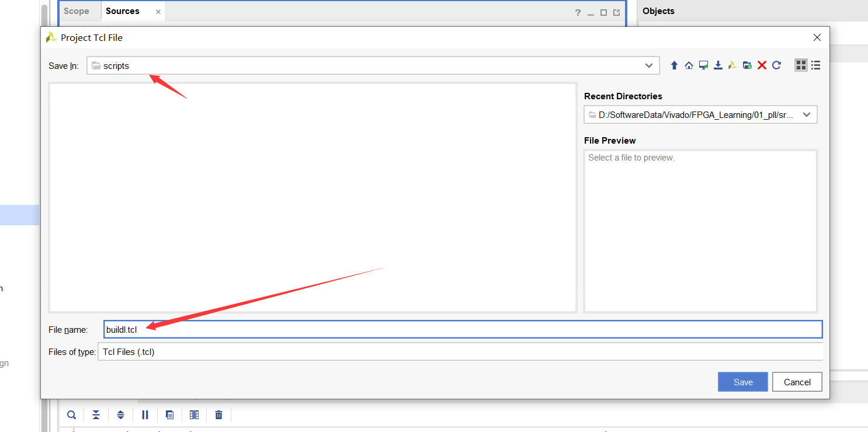This screenshot has height=432, width=868.
Task: Cancel the Project Tcl File dialog
Action: (797, 382)
